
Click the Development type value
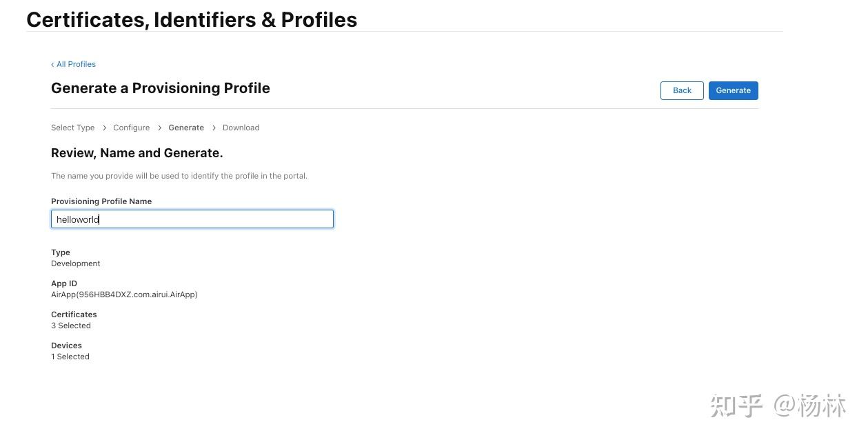[76, 263]
